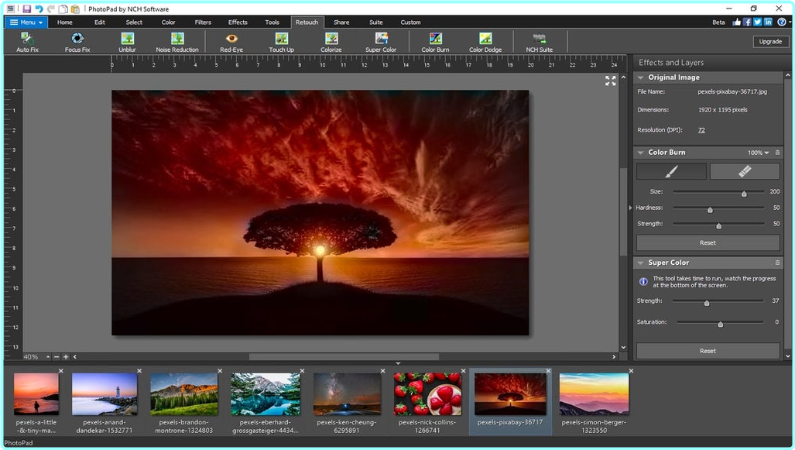
Task: Open the Share tab
Action: 341,22
